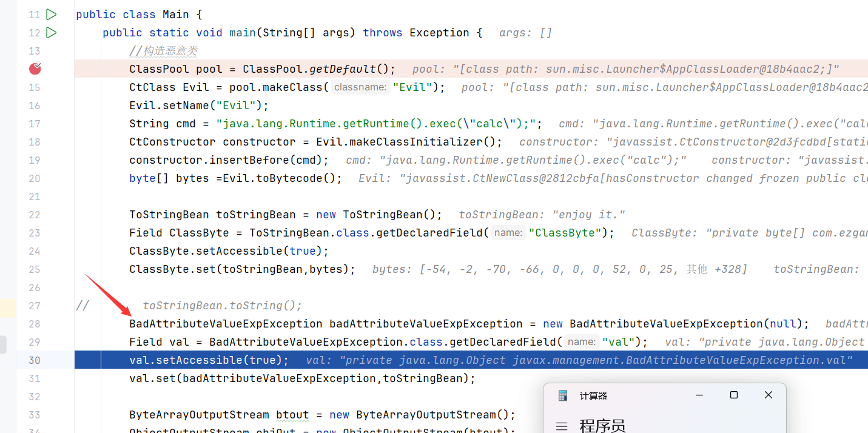Viewport: 868px width, 433px height.
Task: Click the Calculator app icon in its title bar
Action: point(563,395)
